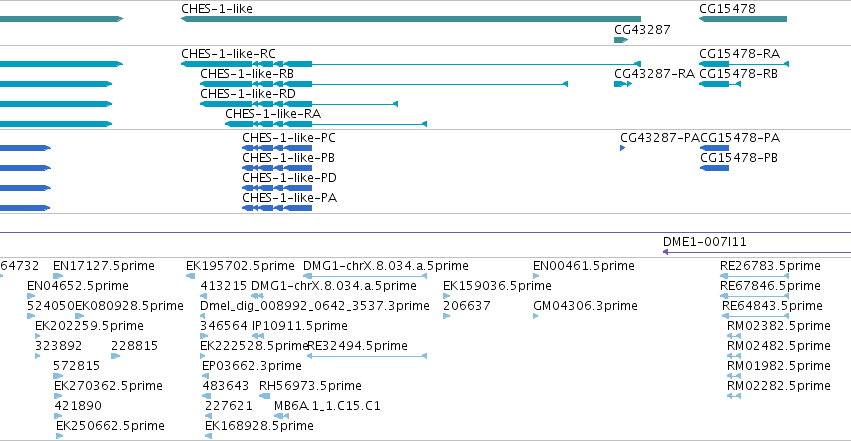This screenshot has height=441, width=851.
Task: Choose the CHES-1-like-RA transcript label
Action: tap(273, 114)
